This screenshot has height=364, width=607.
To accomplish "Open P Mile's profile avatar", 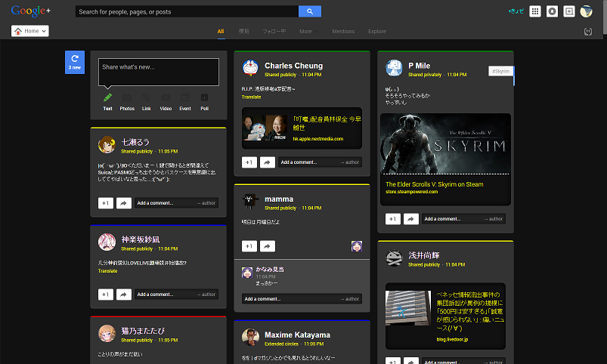I will [x=394, y=68].
